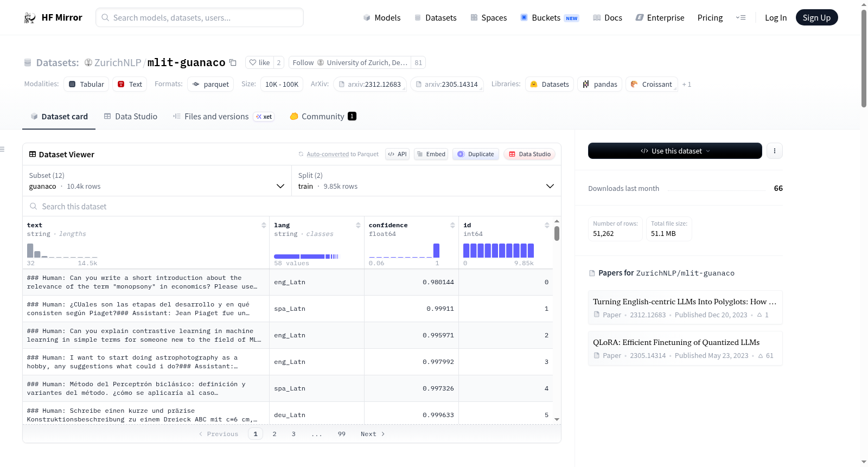Viewport: 868px width, 467px height.
Task: Open the Files and versions tab
Action: click(x=223, y=117)
